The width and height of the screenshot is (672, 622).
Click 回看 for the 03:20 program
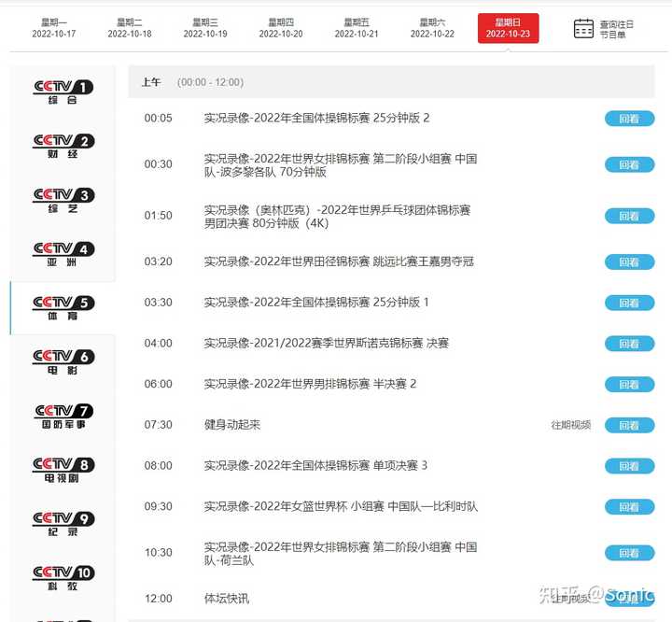pyautogui.click(x=630, y=262)
